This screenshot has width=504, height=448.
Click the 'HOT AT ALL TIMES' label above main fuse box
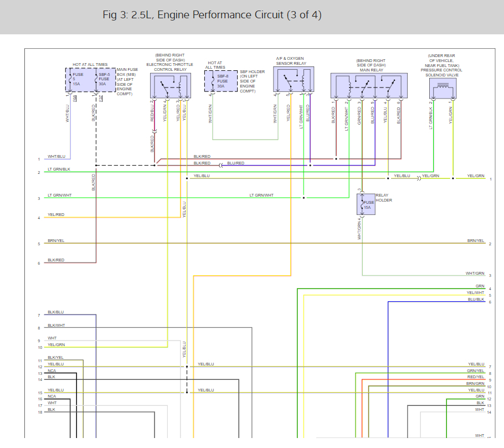[x=90, y=65]
